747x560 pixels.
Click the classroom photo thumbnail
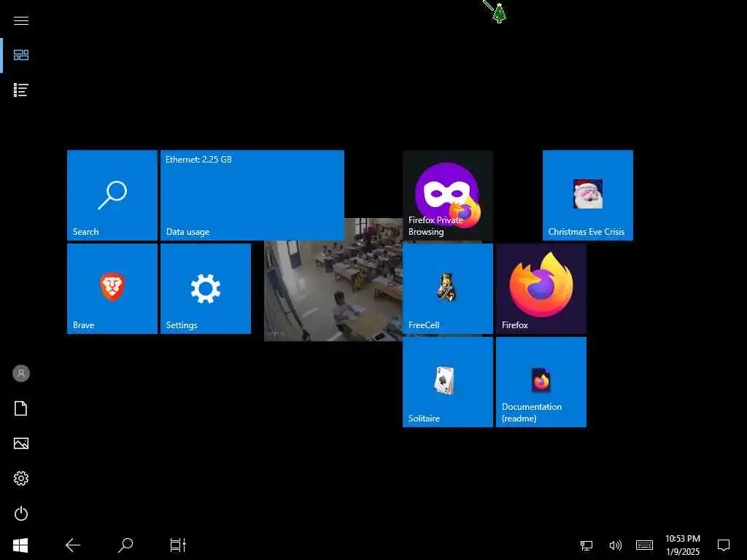[x=333, y=290]
